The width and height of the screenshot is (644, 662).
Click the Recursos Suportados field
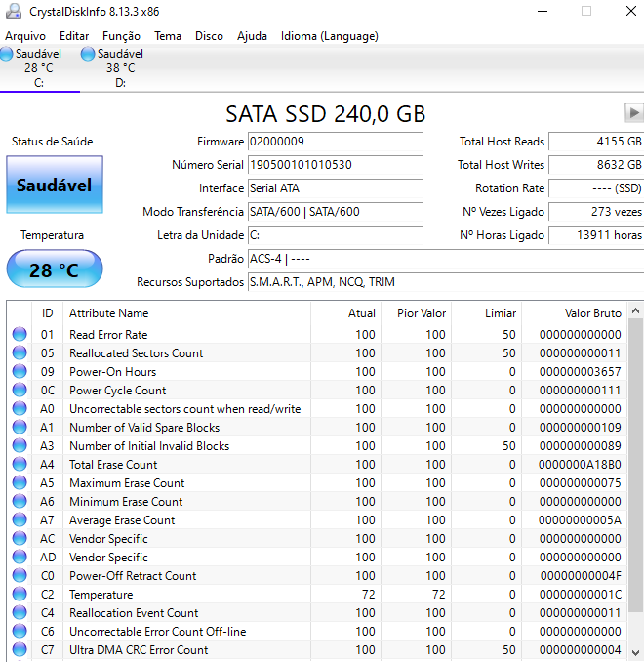(446, 282)
